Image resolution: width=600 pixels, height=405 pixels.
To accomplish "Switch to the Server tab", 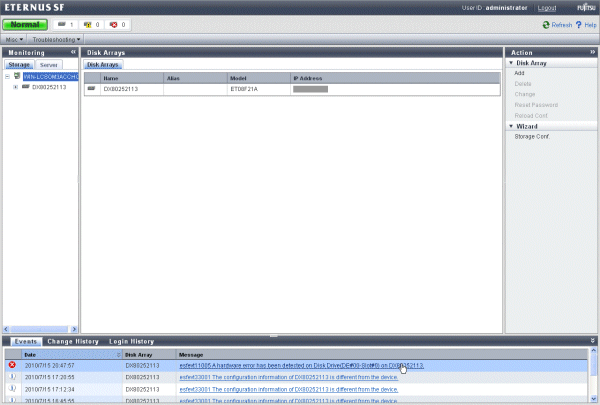I will 48,64.
